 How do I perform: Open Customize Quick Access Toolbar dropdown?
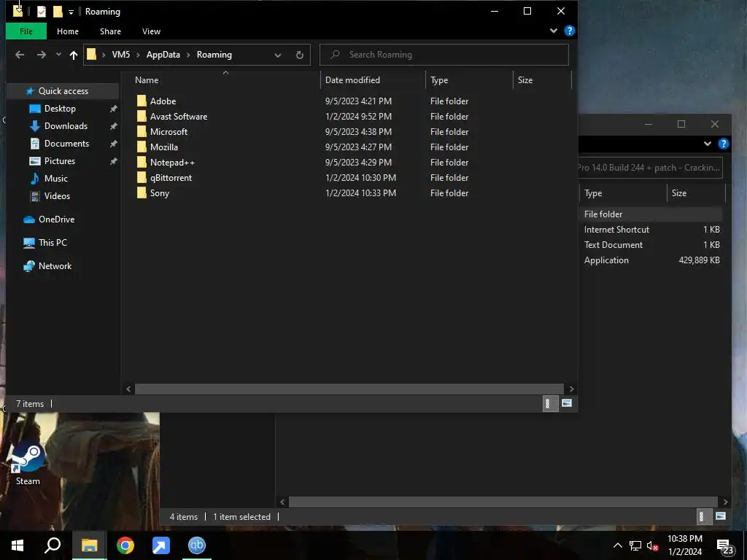click(71, 12)
